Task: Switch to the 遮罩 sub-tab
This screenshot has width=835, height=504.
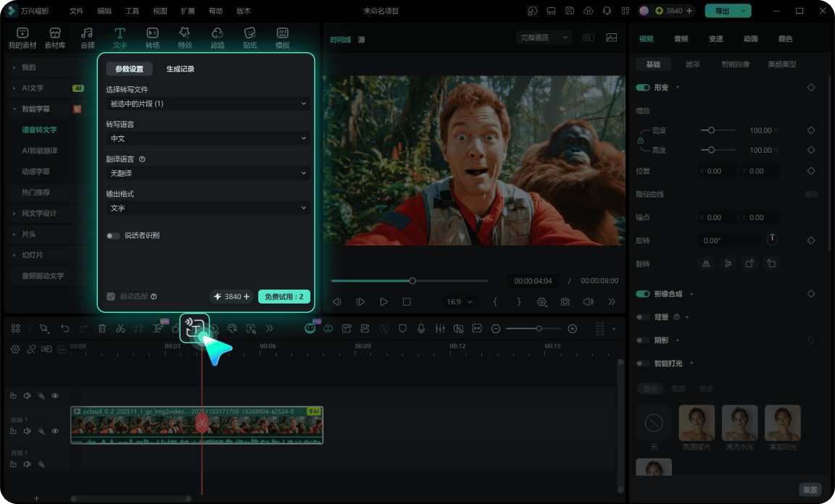Action: tap(692, 64)
